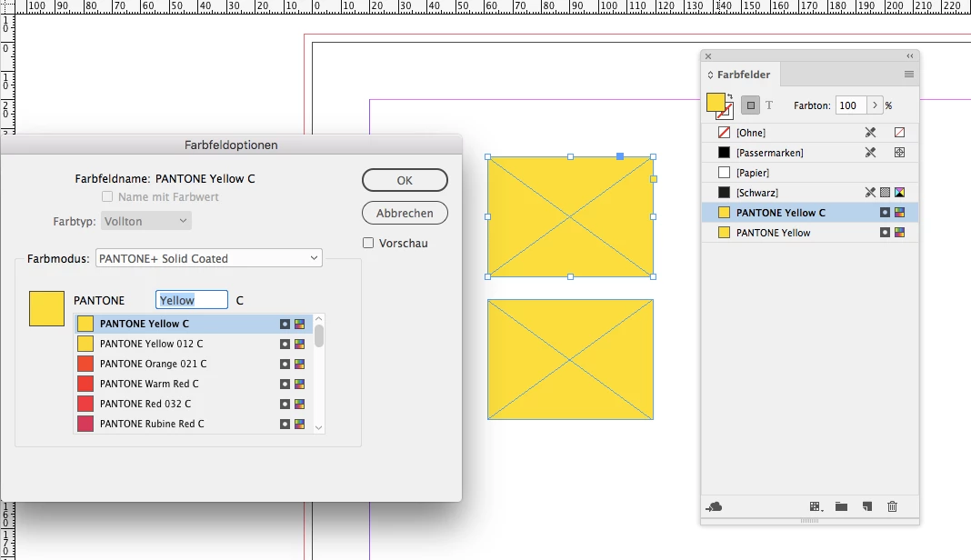Click the selected upper yellow rectangle frame
Screen dimensions: 971x560
(x=570, y=216)
